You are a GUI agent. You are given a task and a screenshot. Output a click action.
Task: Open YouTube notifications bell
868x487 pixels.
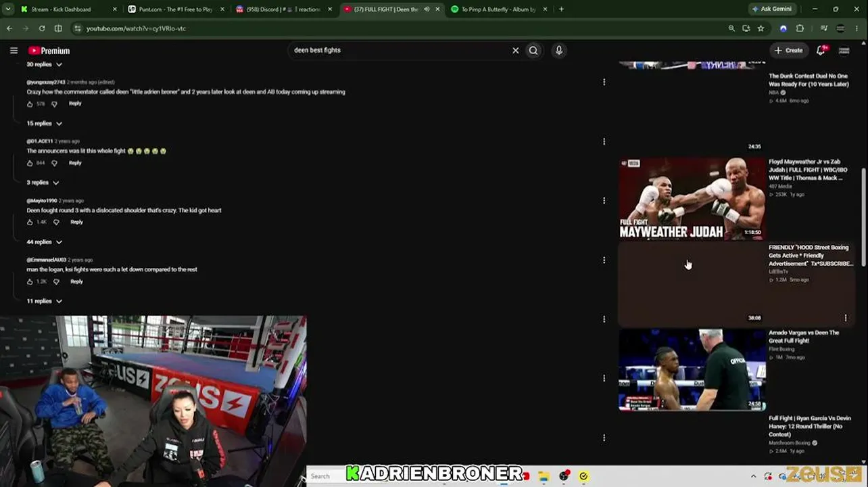point(821,50)
